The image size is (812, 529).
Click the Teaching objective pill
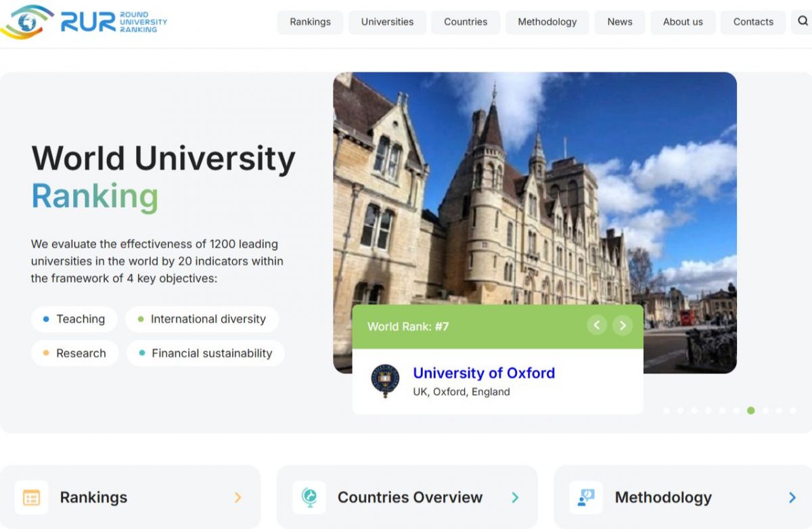74,319
